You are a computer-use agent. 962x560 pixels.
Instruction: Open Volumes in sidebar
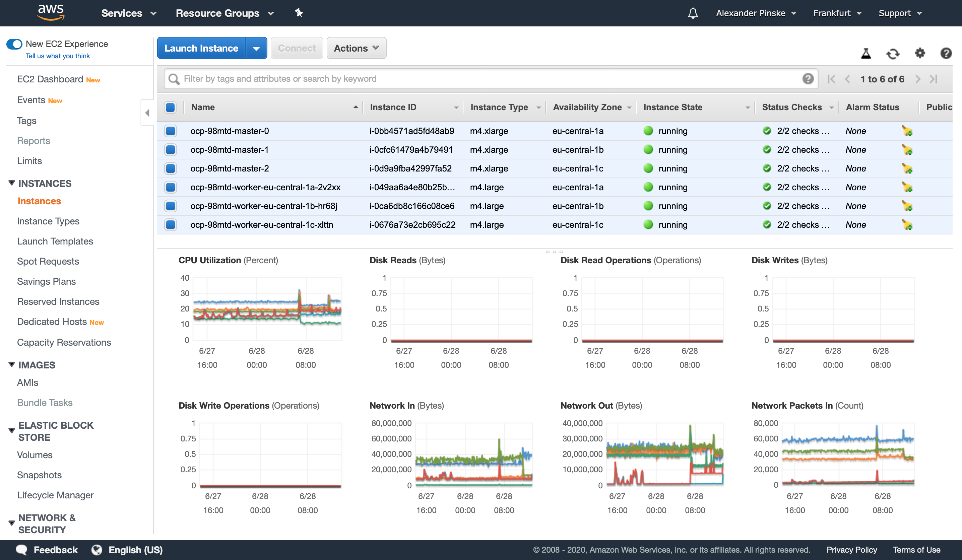pyautogui.click(x=35, y=455)
